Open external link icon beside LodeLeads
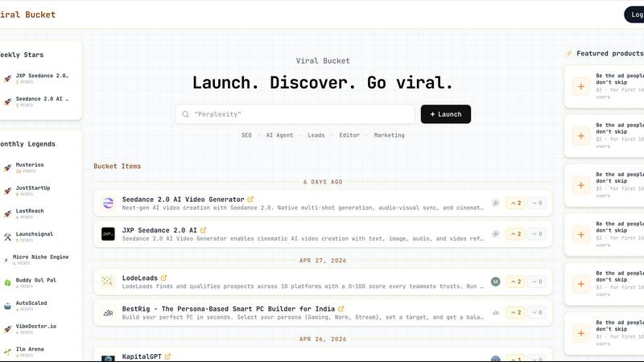Viewport: 644px width, 362px height. click(x=163, y=278)
